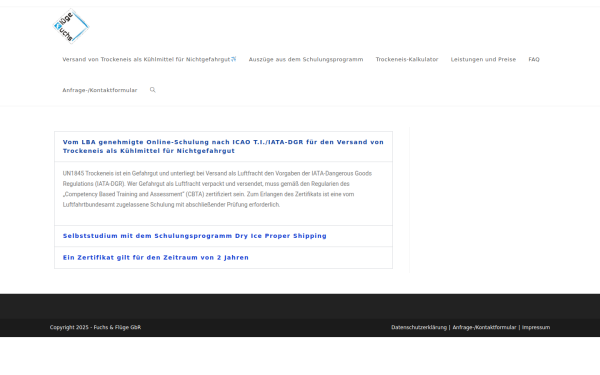Open the Impressum footer link
600x375 pixels.
coord(536,327)
